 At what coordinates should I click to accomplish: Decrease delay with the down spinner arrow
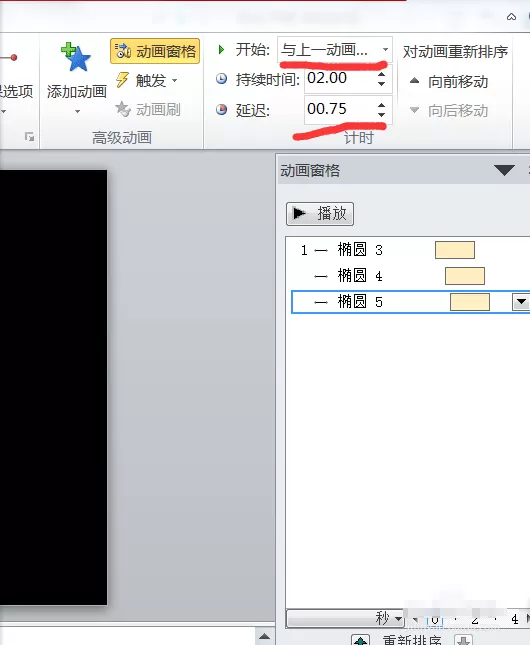click(381, 114)
